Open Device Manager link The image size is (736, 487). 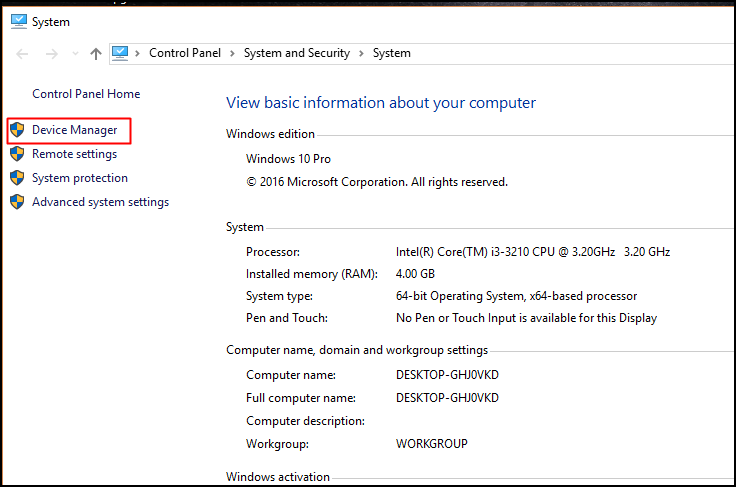75,130
